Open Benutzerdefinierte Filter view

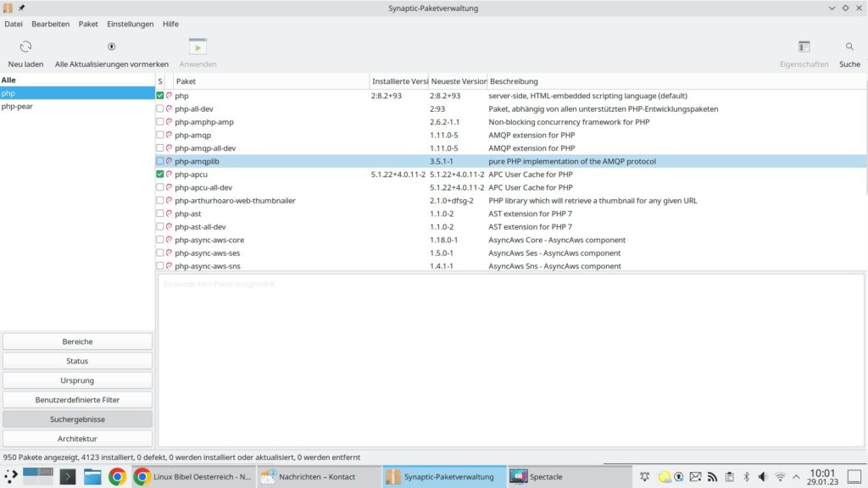tap(77, 400)
